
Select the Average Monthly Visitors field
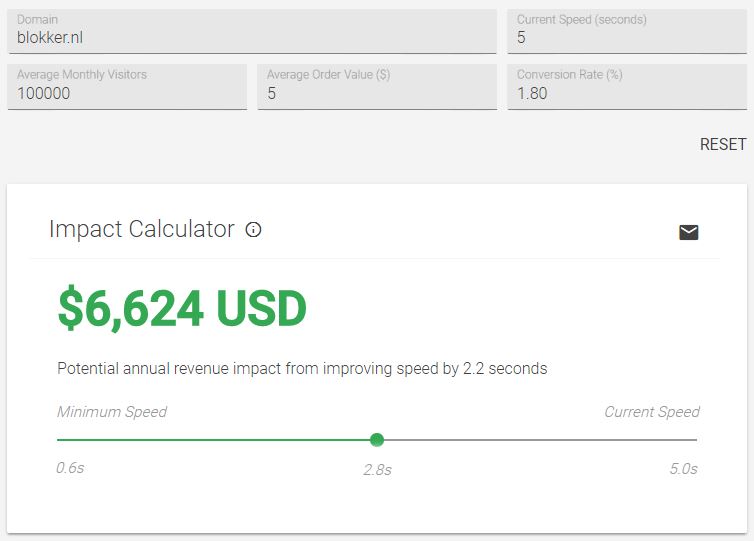coord(127,93)
